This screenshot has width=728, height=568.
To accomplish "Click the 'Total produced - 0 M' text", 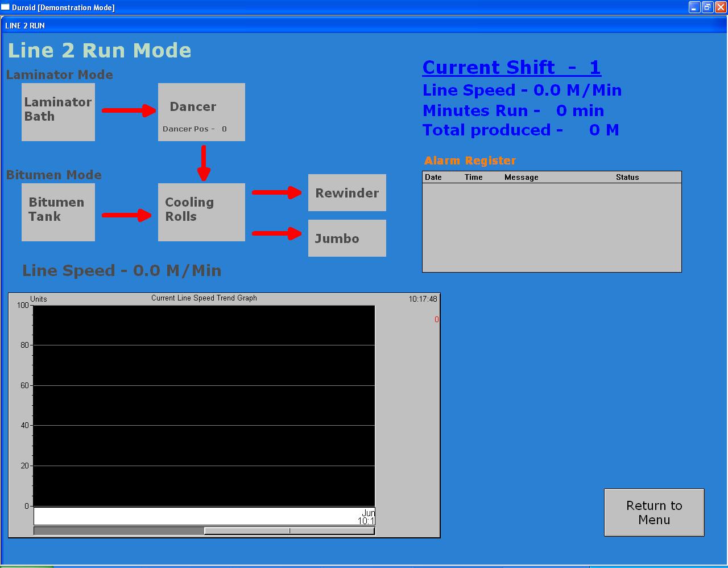I will [x=520, y=130].
